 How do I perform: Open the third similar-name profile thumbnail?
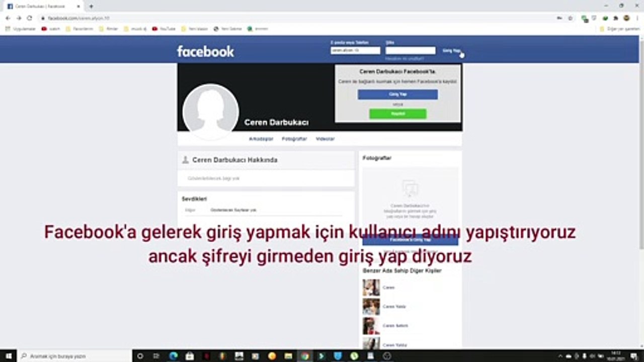[x=371, y=326]
